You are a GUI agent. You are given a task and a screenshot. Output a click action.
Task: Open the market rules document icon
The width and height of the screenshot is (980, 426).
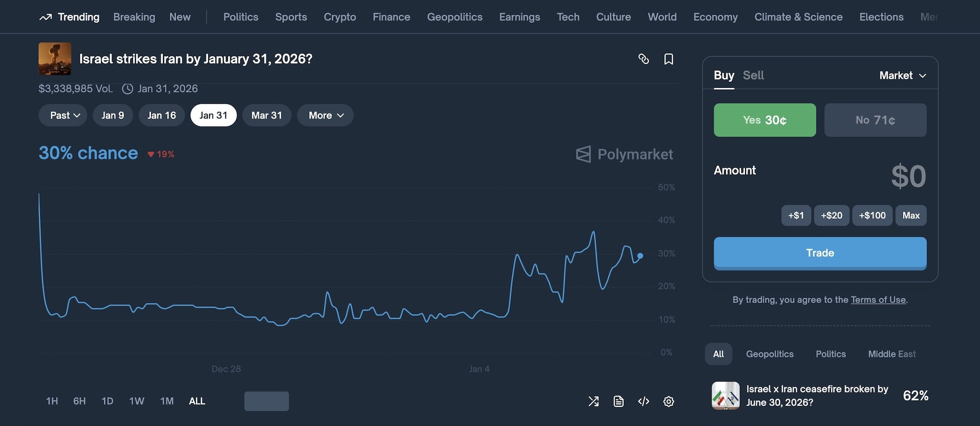tap(618, 401)
